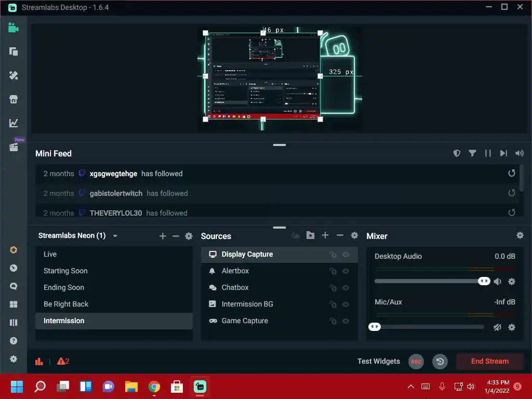Image resolution: width=532 pixels, height=399 pixels.
Task: Open the cloudbot chat sidebar icon
Action: [x=14, y=286]
